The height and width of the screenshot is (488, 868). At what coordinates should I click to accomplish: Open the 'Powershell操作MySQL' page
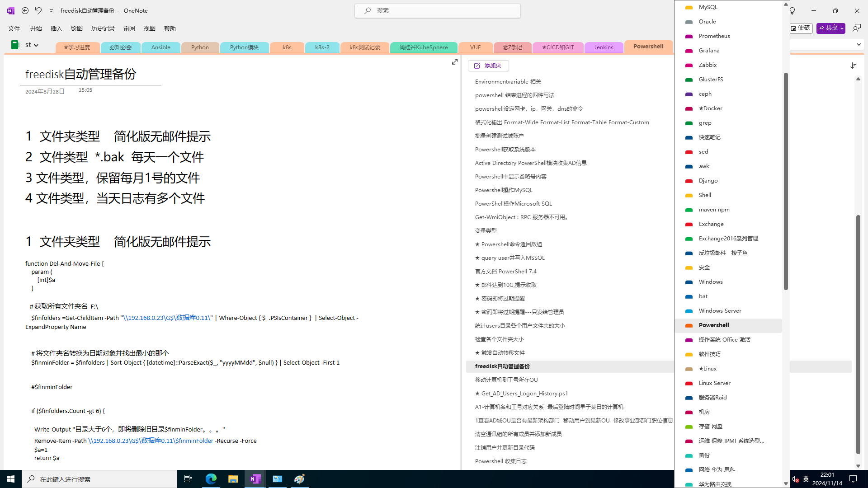coord(504,190)
